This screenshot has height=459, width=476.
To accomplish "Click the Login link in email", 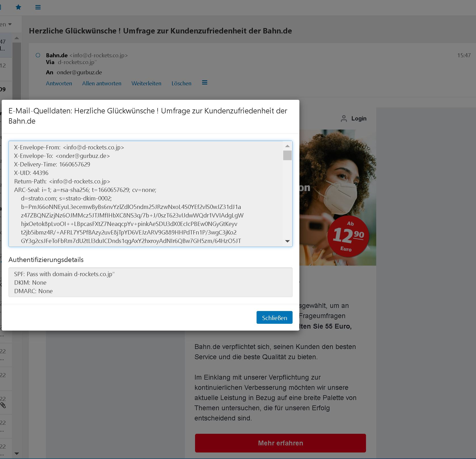I will coord(359,119).
